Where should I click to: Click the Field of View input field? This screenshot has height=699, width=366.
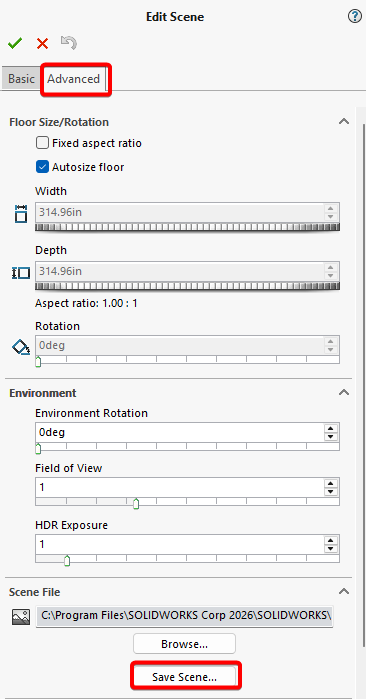[179, 487]
